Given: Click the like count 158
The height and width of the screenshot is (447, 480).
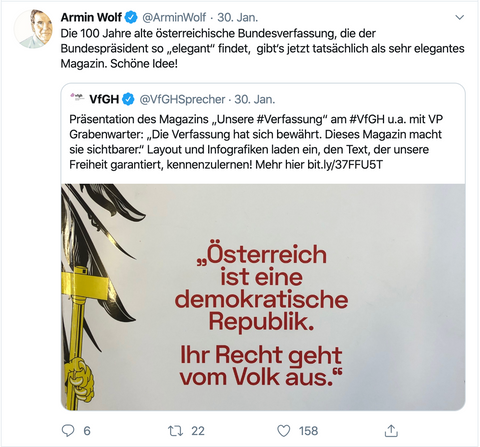Looking at the screenshot, I should point(308,431).
